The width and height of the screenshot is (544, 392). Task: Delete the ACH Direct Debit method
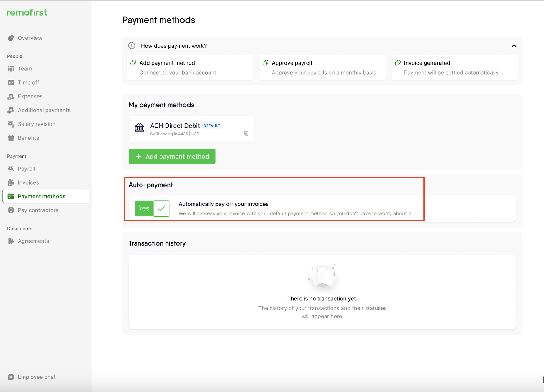[246, 133]
